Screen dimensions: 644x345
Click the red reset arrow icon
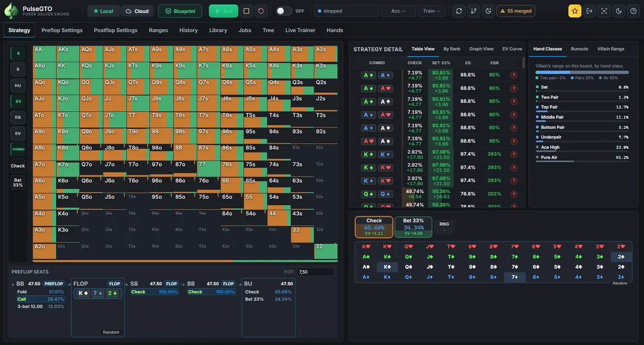tap(261, 11)
